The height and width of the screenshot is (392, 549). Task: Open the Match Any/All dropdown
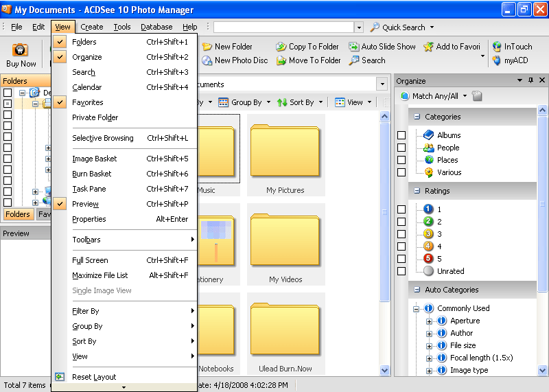click(465, 95)
